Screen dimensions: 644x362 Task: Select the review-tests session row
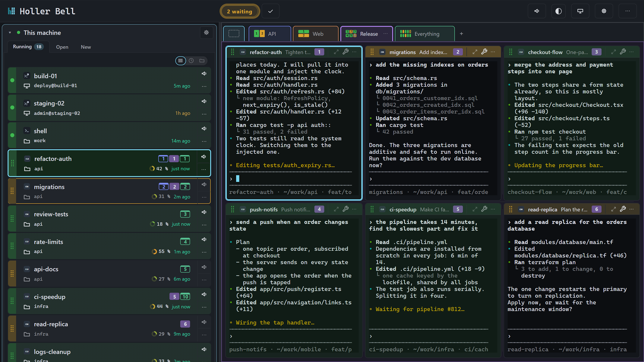109,219
